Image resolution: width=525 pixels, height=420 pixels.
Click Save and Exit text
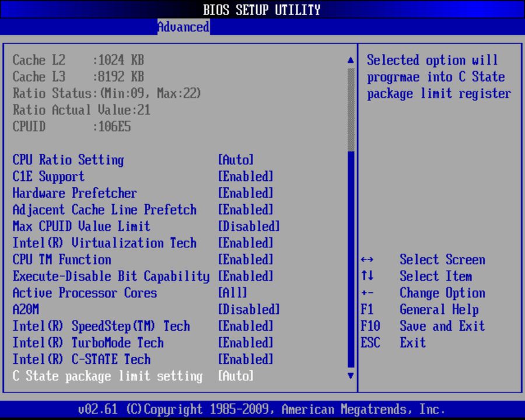(x=442, y=326)
